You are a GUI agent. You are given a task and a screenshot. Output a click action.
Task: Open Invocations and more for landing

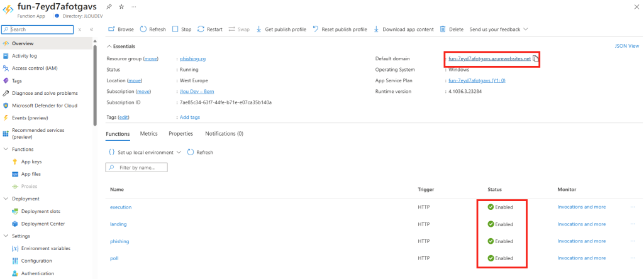tap(582, 224)
